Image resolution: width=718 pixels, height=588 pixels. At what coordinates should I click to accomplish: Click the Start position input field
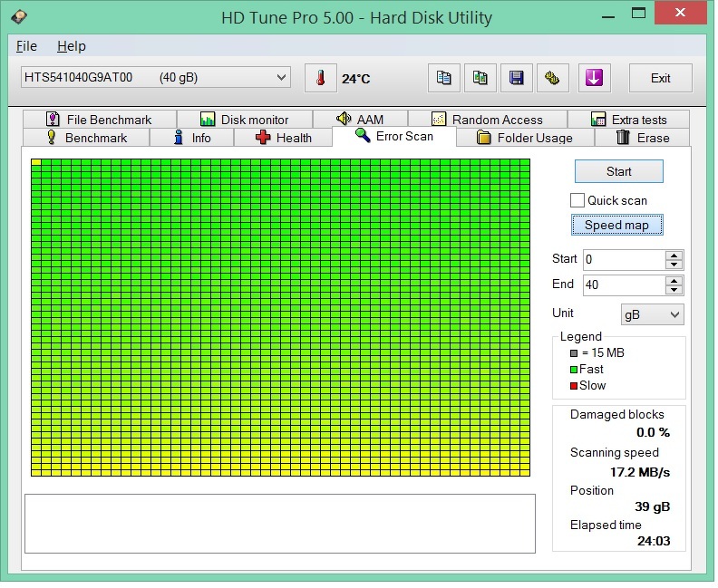624,259
